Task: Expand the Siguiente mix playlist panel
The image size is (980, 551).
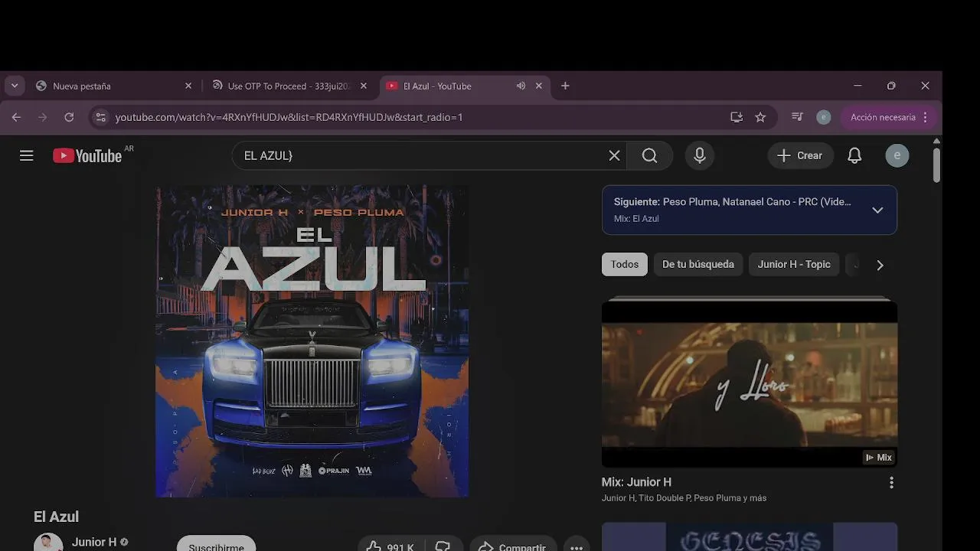Action: click(x=877, y=210)
